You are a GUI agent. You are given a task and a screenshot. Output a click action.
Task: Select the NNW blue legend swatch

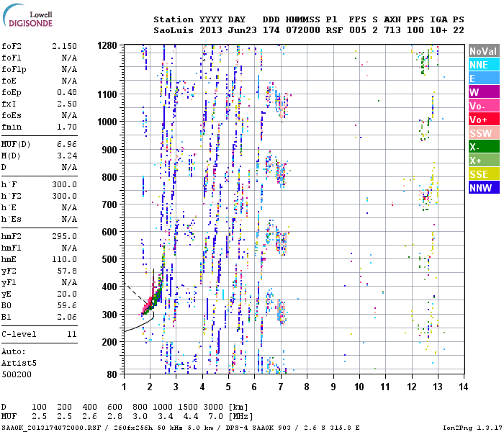point(484,187)
